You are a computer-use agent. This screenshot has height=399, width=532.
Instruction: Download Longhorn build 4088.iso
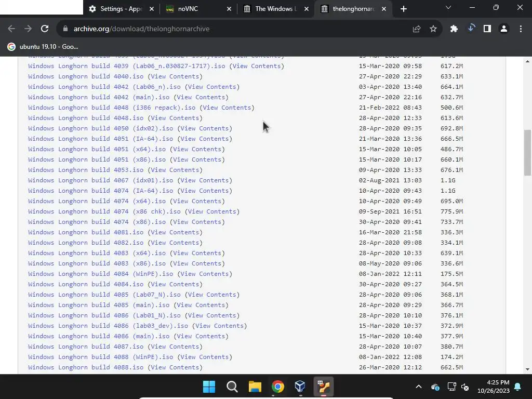pyautogui.click(x=86, y=367)
